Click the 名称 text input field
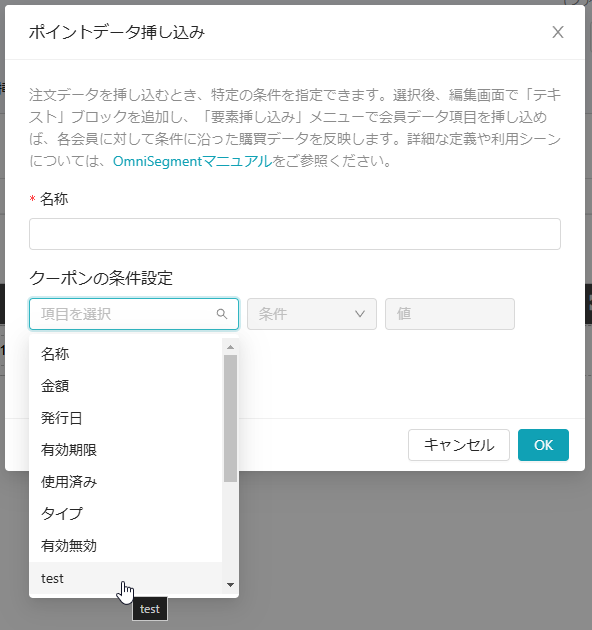 295,234
